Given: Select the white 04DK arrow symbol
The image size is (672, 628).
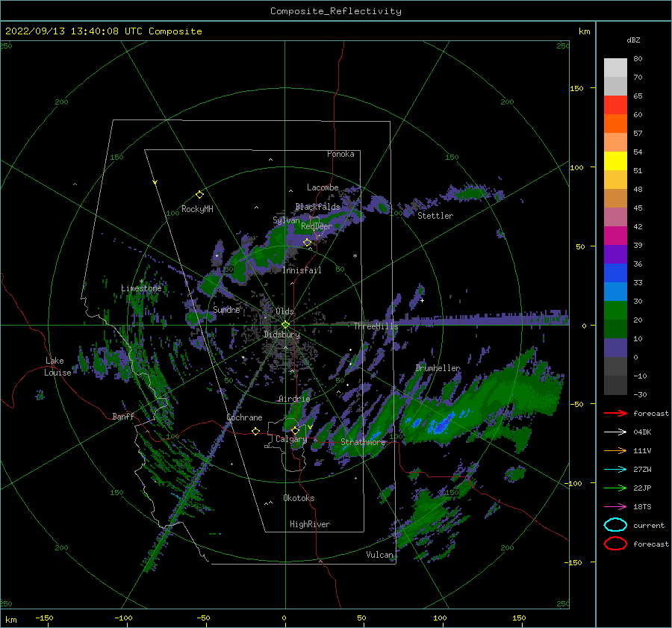Looking at the screenshot, I should (x=615, y=432).
